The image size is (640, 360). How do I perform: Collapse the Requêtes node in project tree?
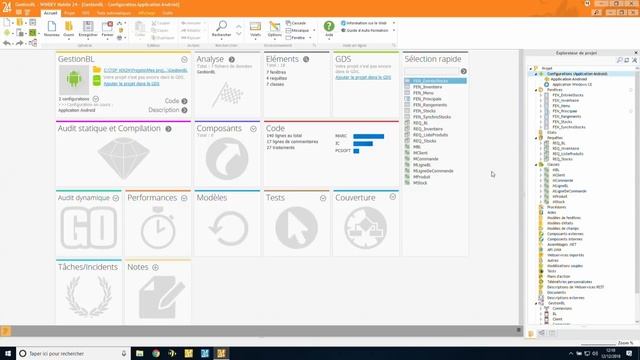536,138
